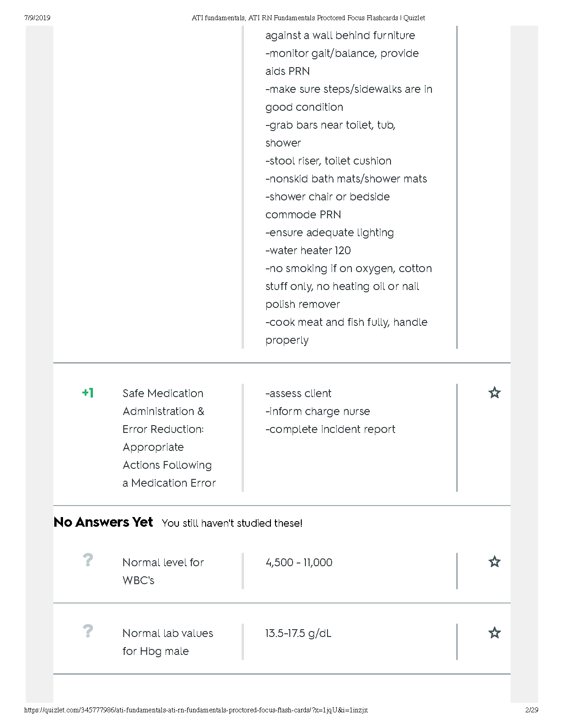Click '-water heater 120' line
Image resolution: width=563 pixels, height=728 pixels.
(x=308, y=250)
